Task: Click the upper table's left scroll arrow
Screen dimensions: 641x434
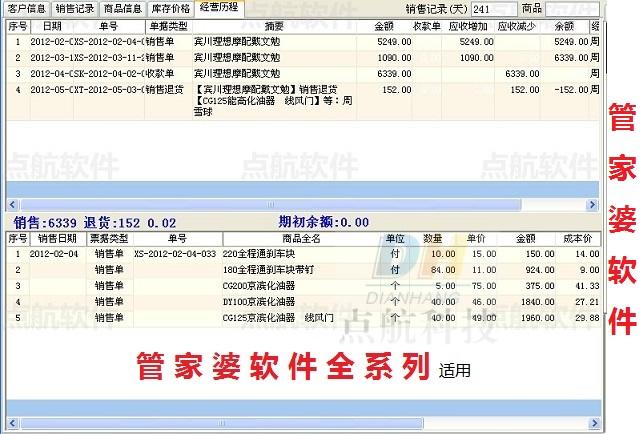Action: pyautogui.click(x=12, y=204)
